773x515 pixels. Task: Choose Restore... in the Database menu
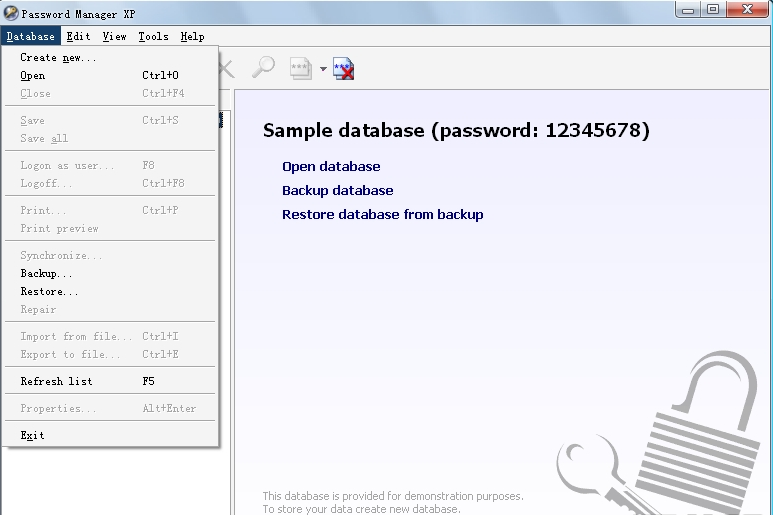coord(110,292)
